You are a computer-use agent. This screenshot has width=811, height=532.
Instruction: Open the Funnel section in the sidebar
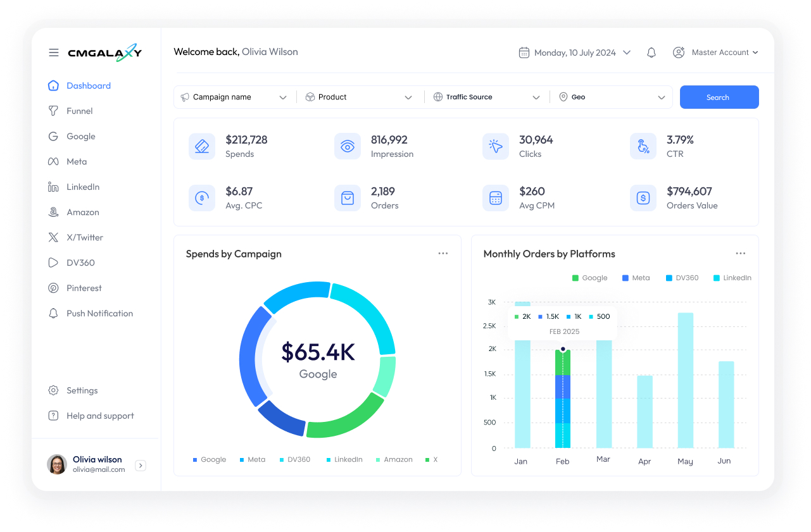coord(79,111)
